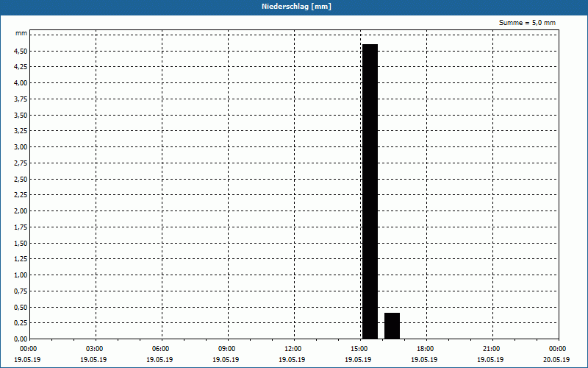The height and width of the screenshot is (368, 588).
Task: Click the 15:00 time axis label
Action: pos(360,349)
